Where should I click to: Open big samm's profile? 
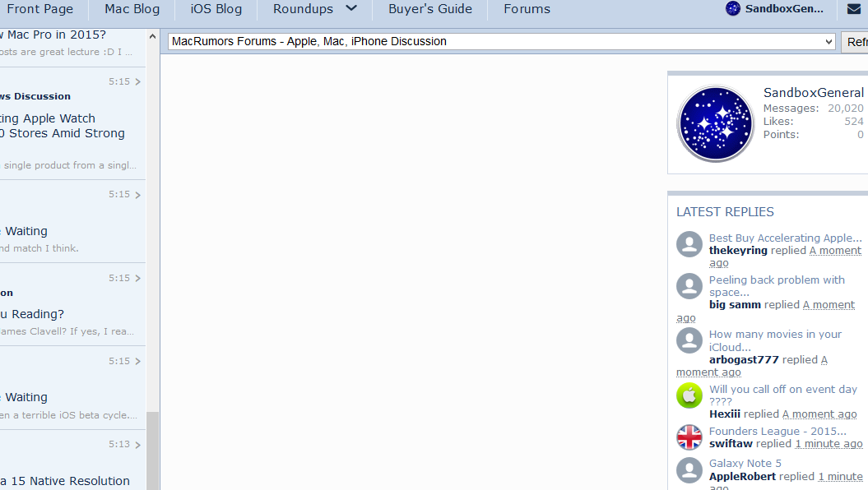(735, 305)
